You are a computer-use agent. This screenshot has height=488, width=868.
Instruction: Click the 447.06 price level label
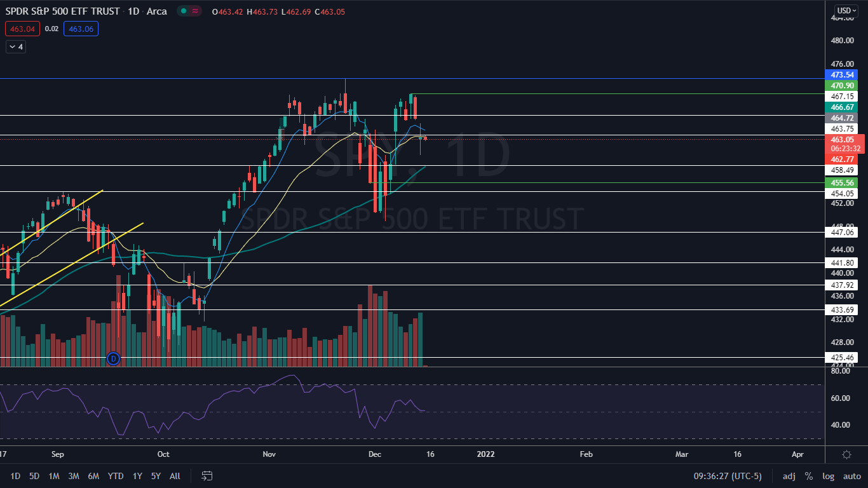click(x=842, y=233)
